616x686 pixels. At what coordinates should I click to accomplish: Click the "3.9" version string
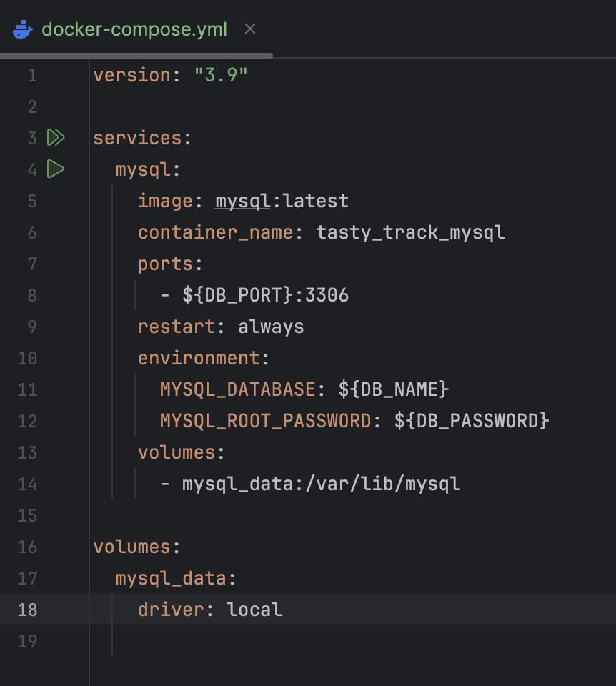click(221, 75)
